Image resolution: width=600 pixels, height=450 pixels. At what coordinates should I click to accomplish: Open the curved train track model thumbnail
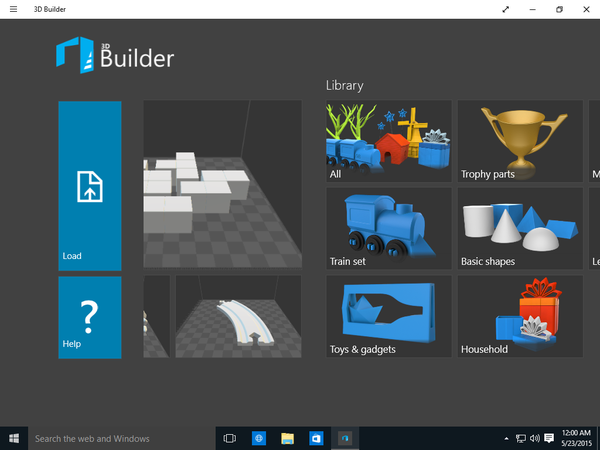coord(238,316)
